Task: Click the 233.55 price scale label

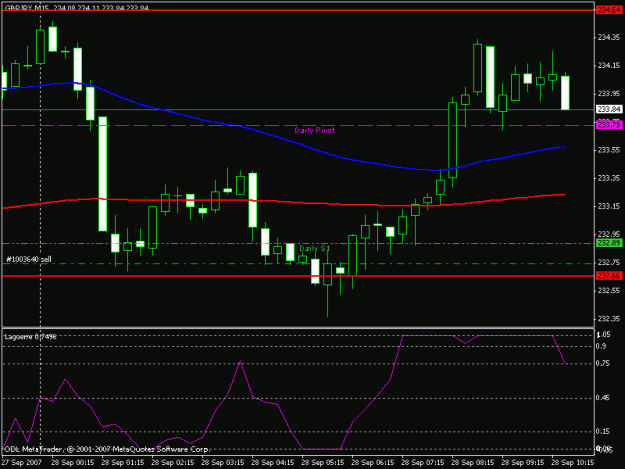Action: (x=609, y=150)
